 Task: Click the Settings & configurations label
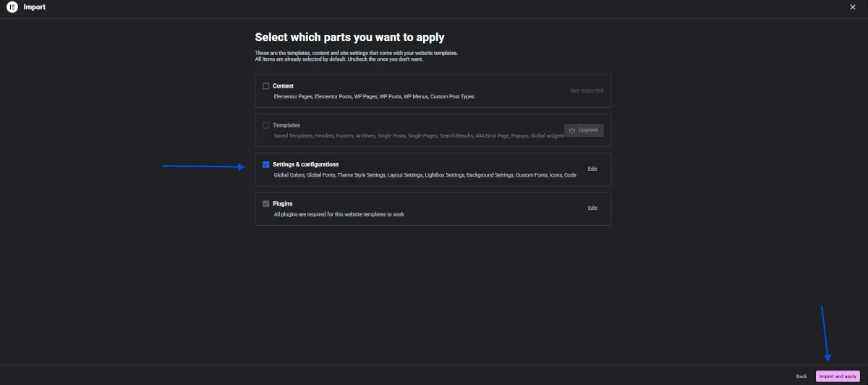(x=305, y=164)
